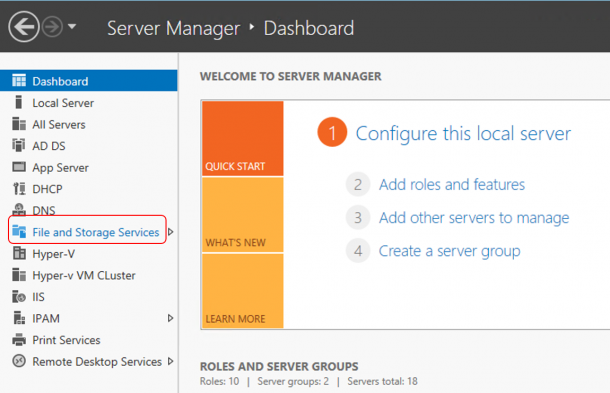Expand the Remote Desktop Services arrow
The width and height of the screenshot is (610, 393).
coord(170,361)
